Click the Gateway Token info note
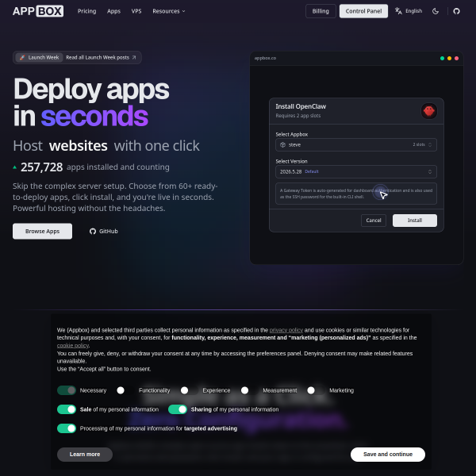The height and width of the screenshot is (476, 476). [x=356, y=194]
